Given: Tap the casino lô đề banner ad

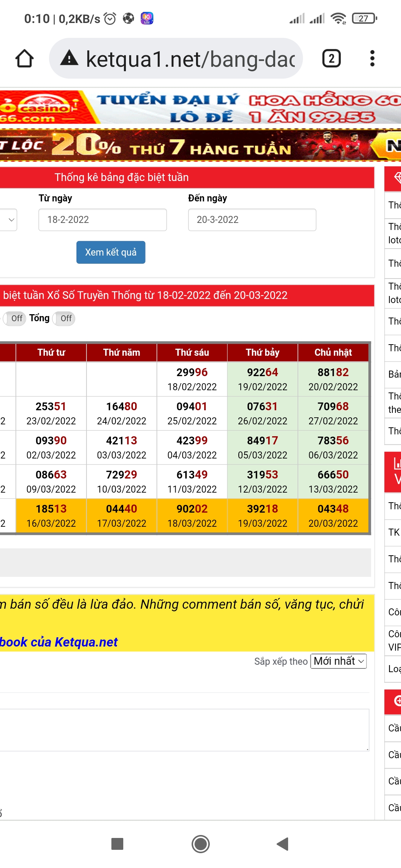Looking at the screenshot, I should click(200, 108).
